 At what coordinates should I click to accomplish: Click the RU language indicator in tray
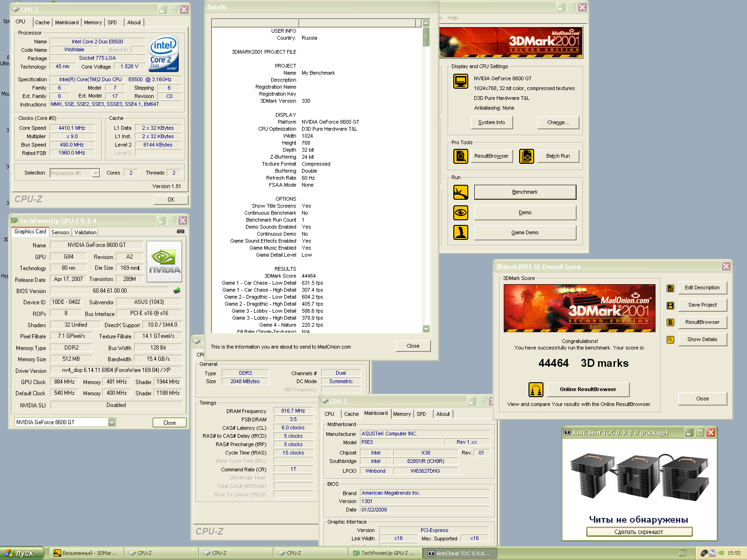click(682, 553)
